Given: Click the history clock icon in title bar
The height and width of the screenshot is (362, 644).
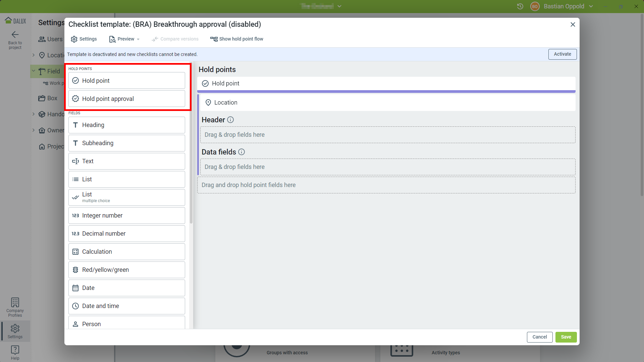Looking at the screenshot, I should (520, 6).
